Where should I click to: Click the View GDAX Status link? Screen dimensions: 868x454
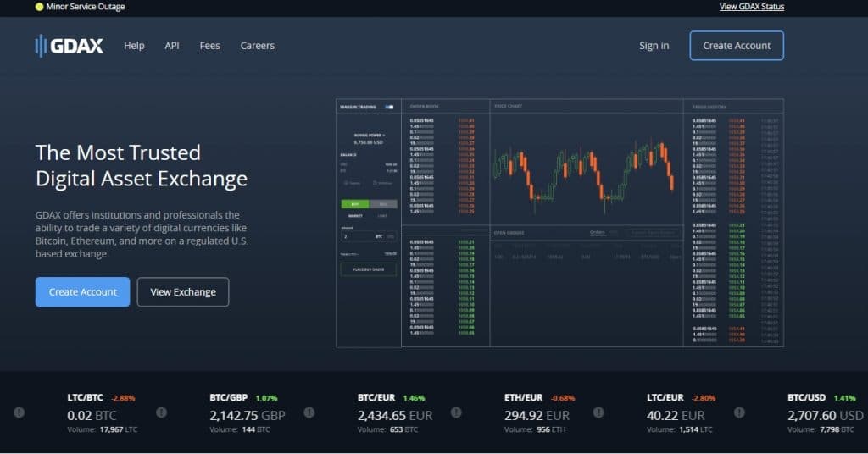[x=751, y=7]
